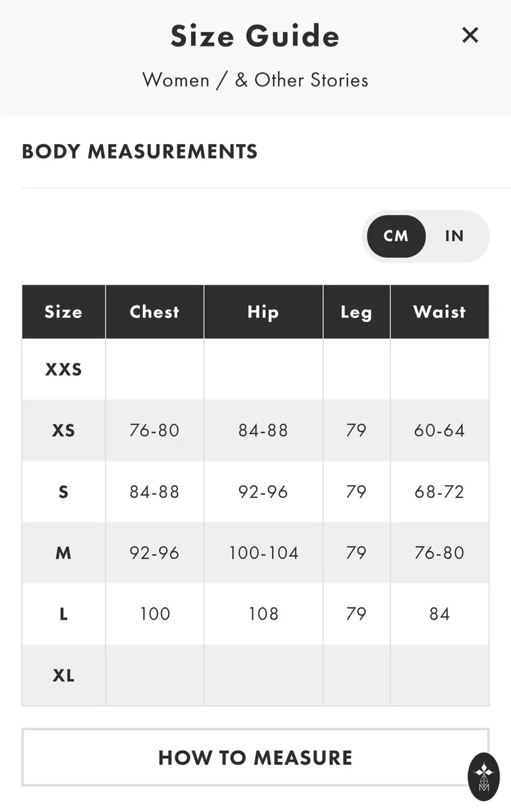Click the M size row label
The image size is (511, 812).
pyautogui.click(x=64, y=553)
